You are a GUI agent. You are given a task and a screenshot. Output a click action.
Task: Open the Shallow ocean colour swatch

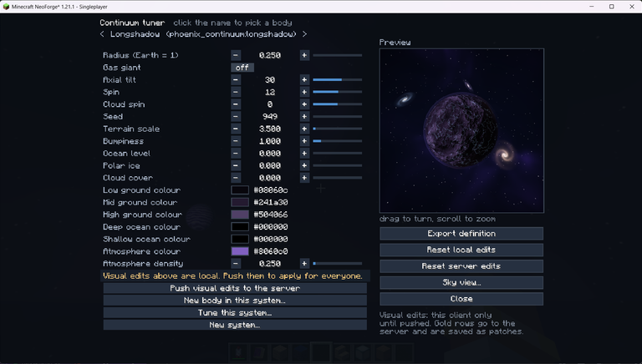pyautogui.click(x=240, y=240)
